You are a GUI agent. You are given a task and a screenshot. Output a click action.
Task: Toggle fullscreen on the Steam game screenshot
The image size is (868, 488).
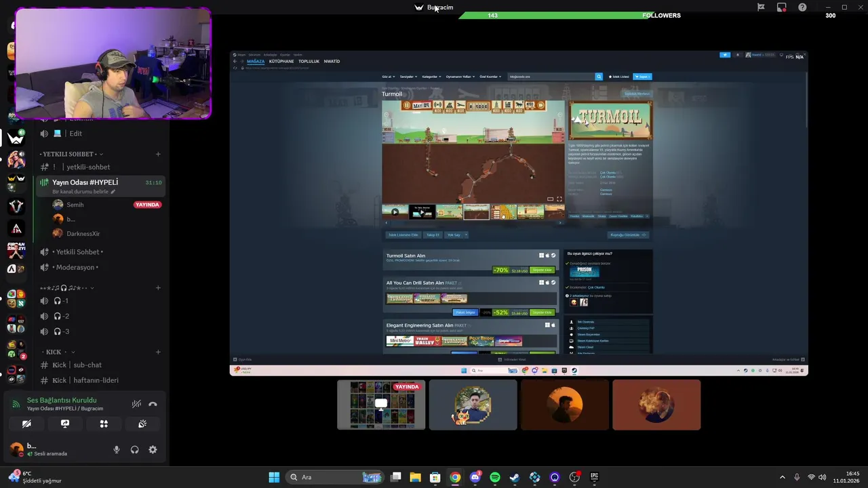[559, 199]
